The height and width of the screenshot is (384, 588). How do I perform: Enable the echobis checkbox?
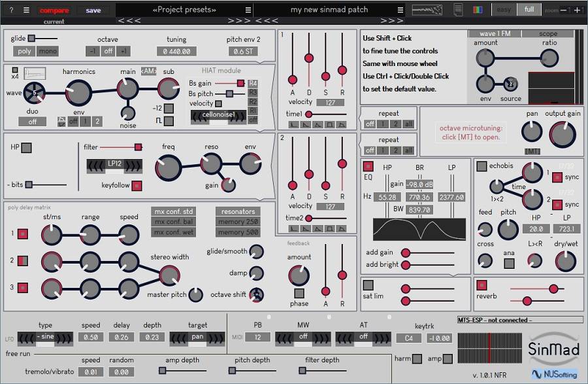pos(482,166)
